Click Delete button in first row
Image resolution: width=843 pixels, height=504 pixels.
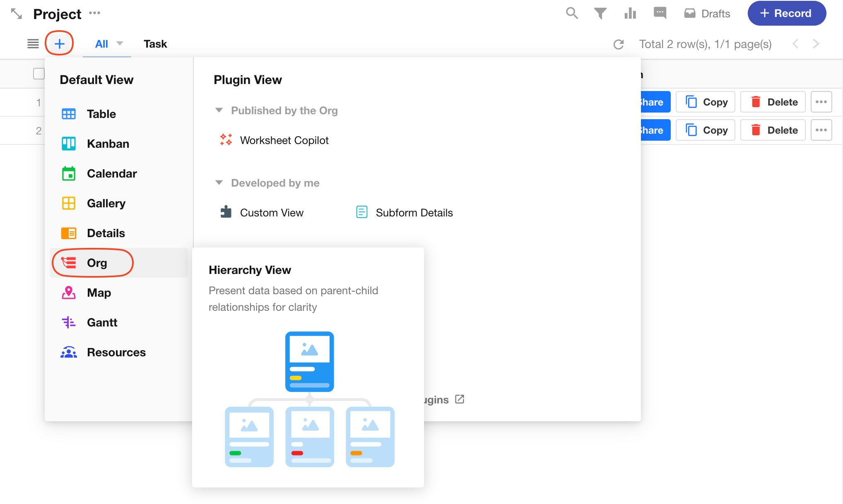tap(773, 102)
